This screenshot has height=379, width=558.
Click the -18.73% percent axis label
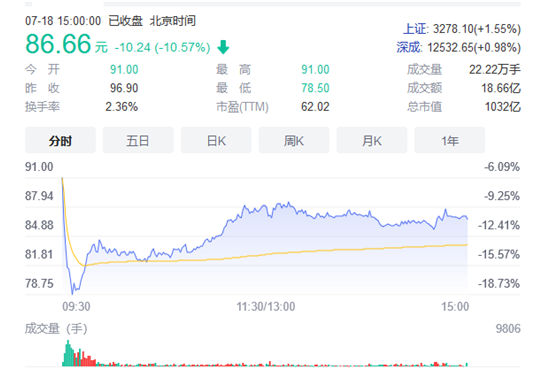click(x=499, y=283)
